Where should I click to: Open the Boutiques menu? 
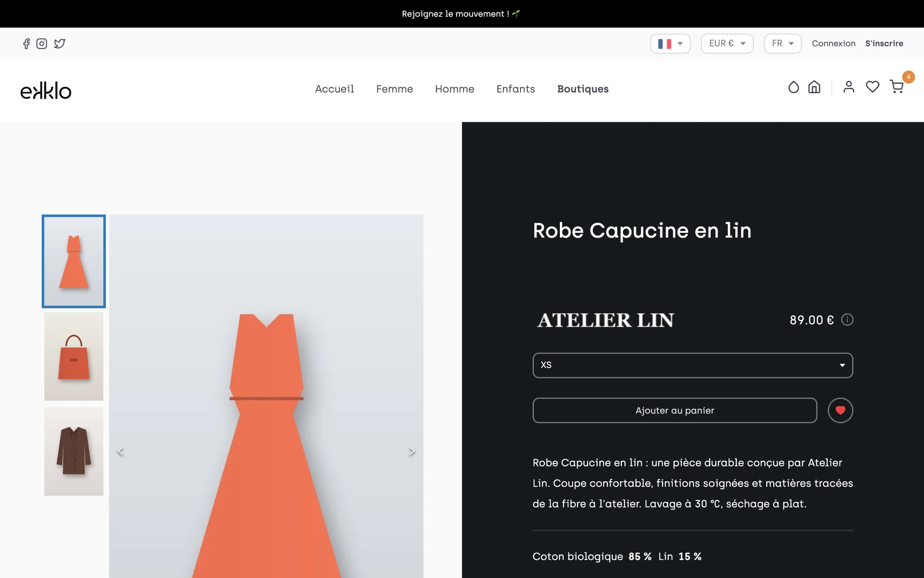click(583, 89)
